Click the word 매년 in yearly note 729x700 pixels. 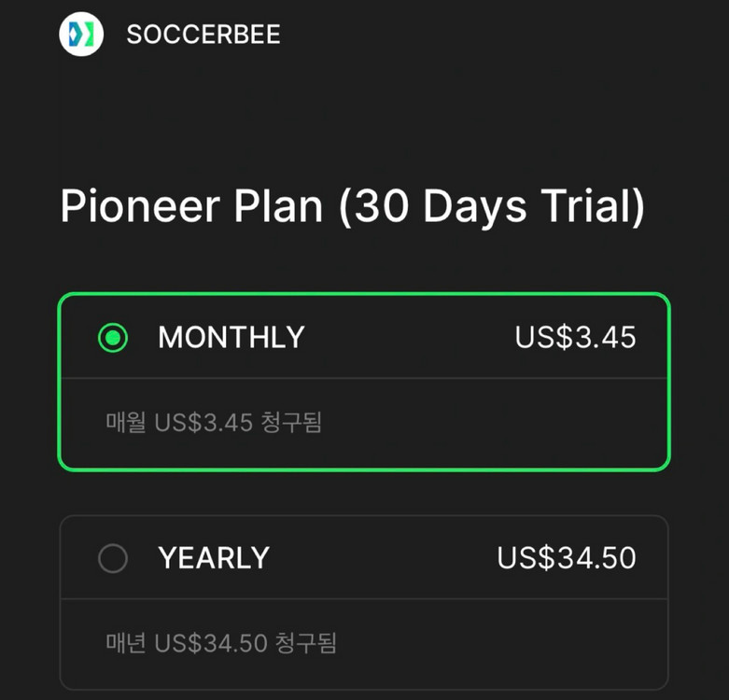pos(126,643)
